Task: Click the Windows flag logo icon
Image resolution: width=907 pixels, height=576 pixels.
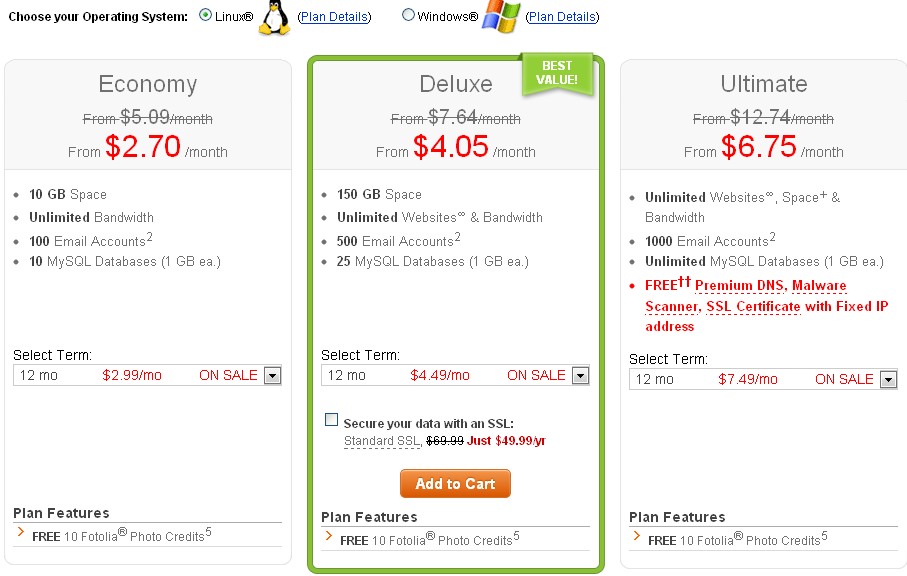Action: [x=501, y=17]
